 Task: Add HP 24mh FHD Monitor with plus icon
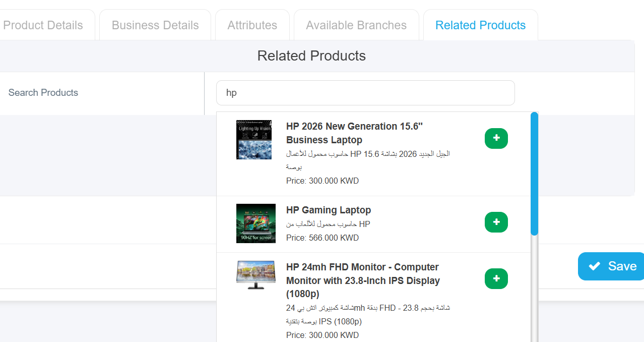pos(496,278)
